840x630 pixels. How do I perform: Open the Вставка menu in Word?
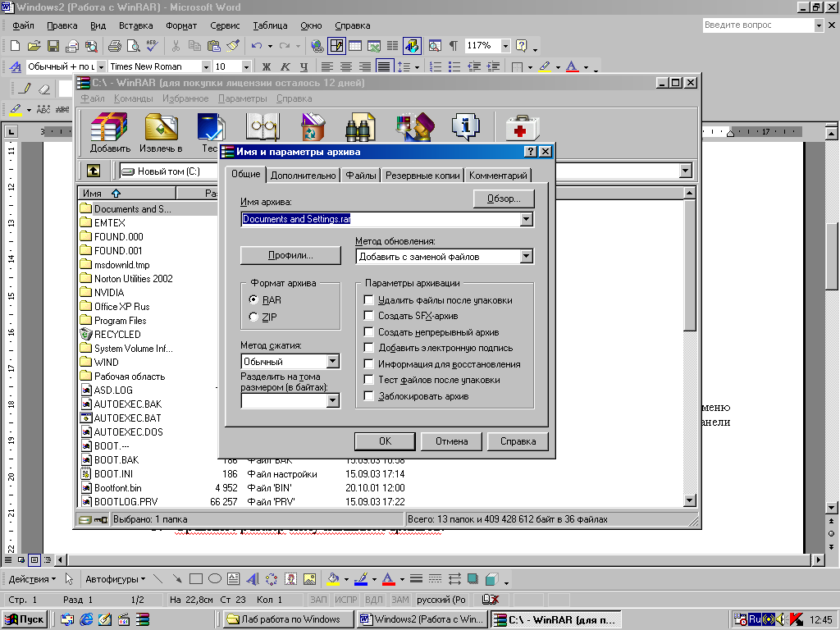coord(135,25)
